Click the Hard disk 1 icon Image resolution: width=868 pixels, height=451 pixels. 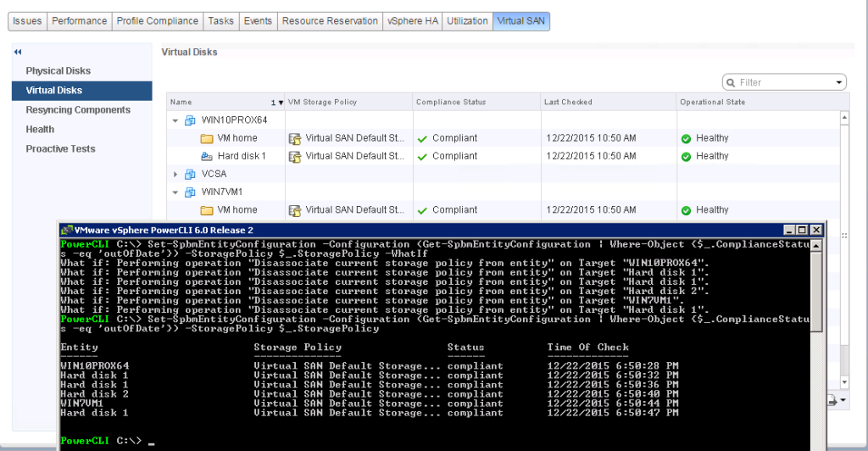206,156
